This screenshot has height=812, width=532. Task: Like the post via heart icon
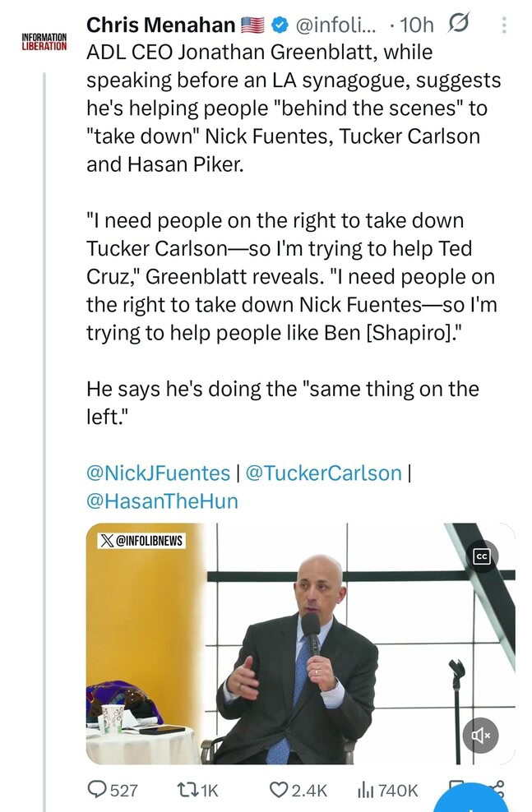[280, 790]
